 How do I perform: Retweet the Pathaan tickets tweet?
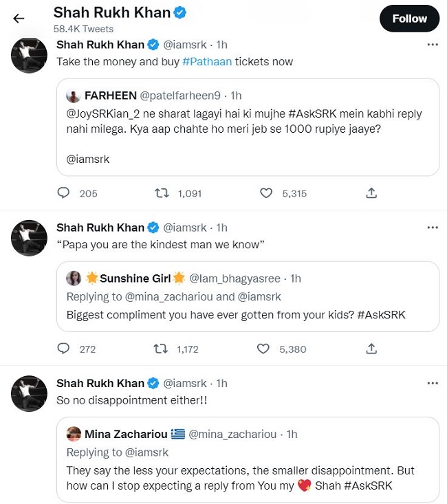pos(162,193)
